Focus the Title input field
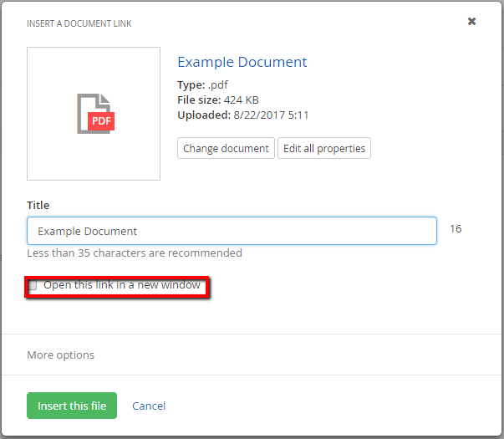The width and height of the screenshot is (504, 439). coord(232,231)
